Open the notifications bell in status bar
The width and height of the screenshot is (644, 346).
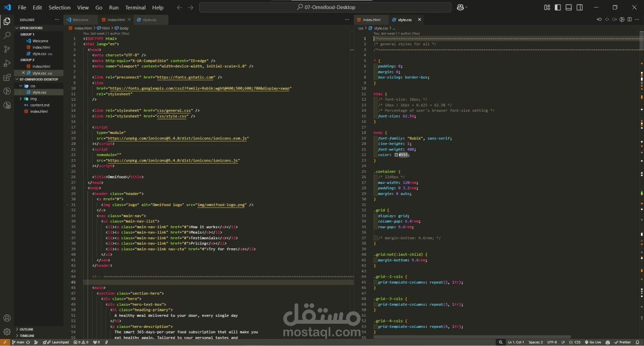point(638,342)
